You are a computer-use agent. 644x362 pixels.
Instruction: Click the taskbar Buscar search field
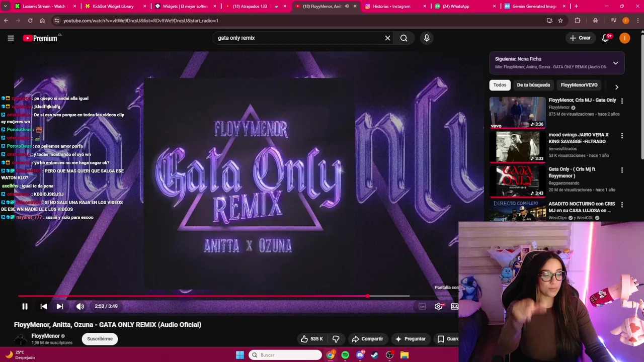(x=285, y=355)
